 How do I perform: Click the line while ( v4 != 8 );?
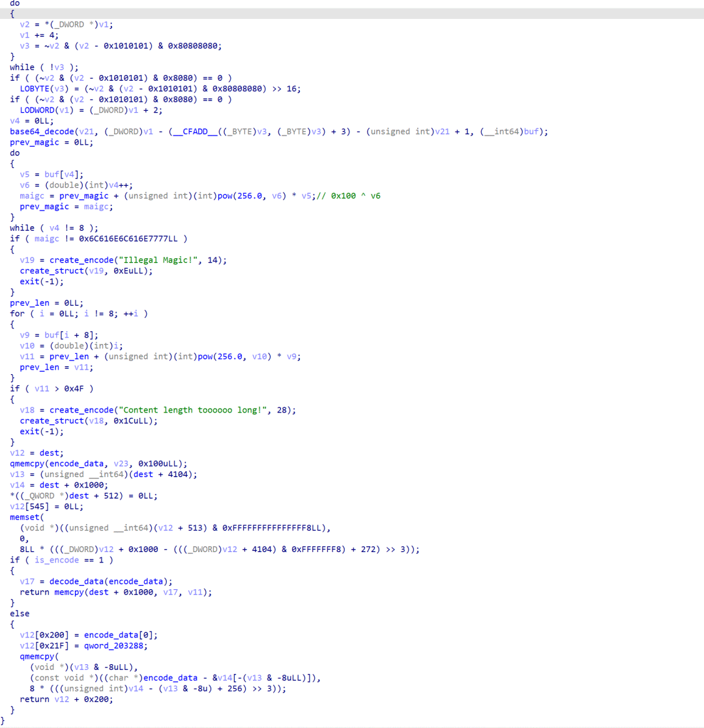coord(54,228)
